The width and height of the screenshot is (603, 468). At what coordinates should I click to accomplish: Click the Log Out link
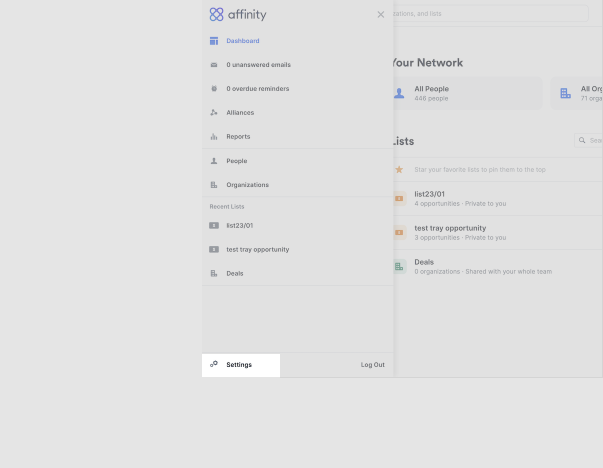pyautogui.click(x=372, y=365)
